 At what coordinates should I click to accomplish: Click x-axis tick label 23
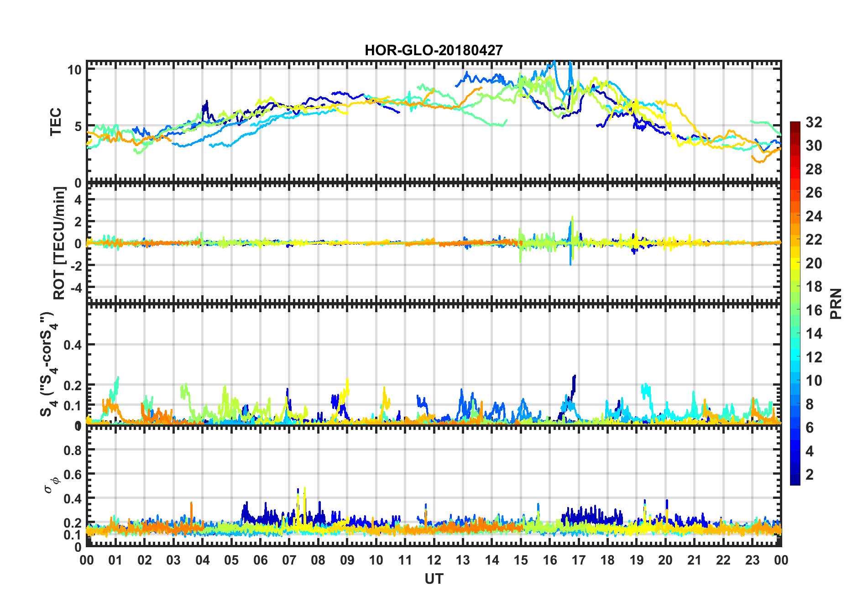752,560
